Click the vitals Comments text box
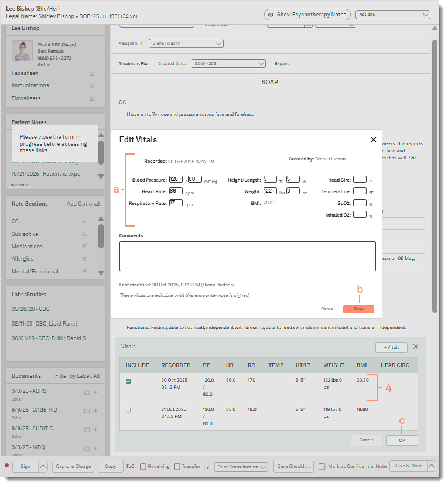 pos(247,256)
